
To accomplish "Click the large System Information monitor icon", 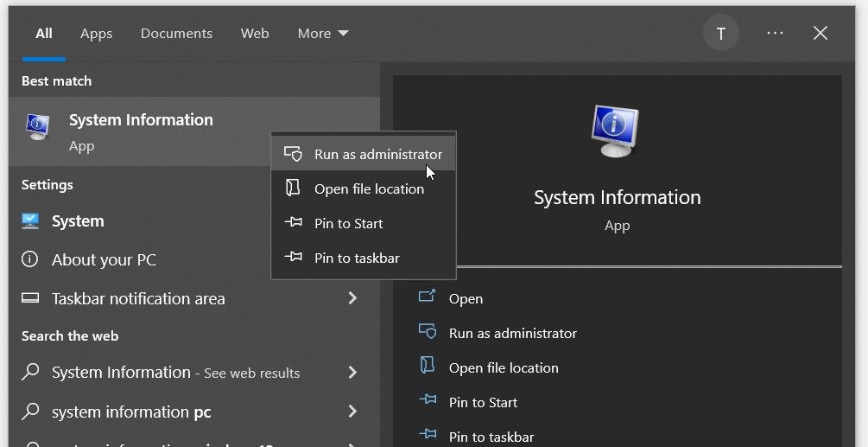I will 615,131.
